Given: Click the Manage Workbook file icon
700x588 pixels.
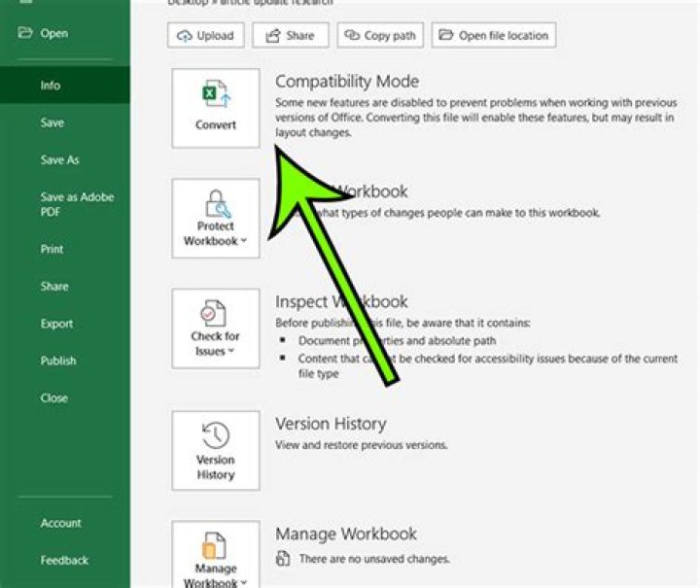Looking at the screenshot, I should [x=214, y=545].
